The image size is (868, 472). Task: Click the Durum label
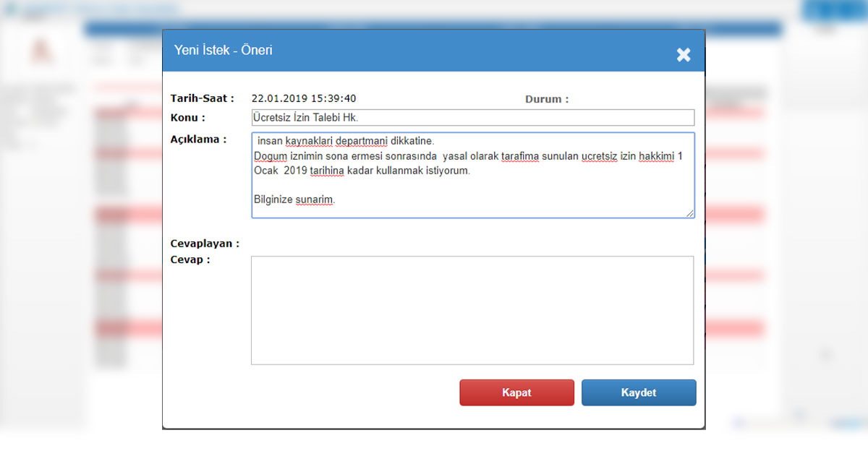546,99
